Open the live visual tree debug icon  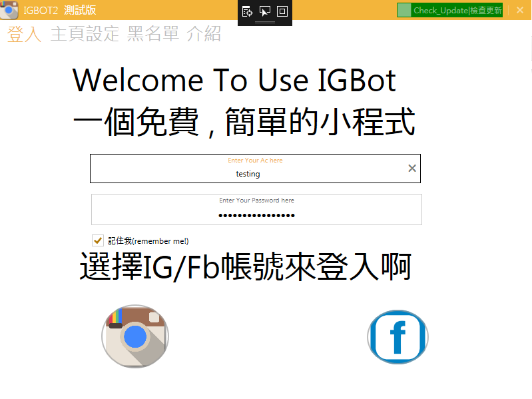tap(247, 11)
